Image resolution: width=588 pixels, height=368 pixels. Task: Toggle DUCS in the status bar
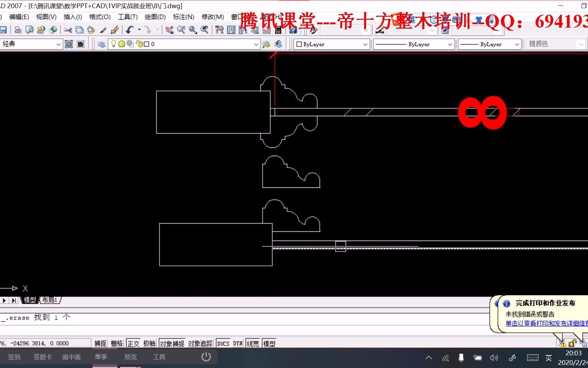223,343
